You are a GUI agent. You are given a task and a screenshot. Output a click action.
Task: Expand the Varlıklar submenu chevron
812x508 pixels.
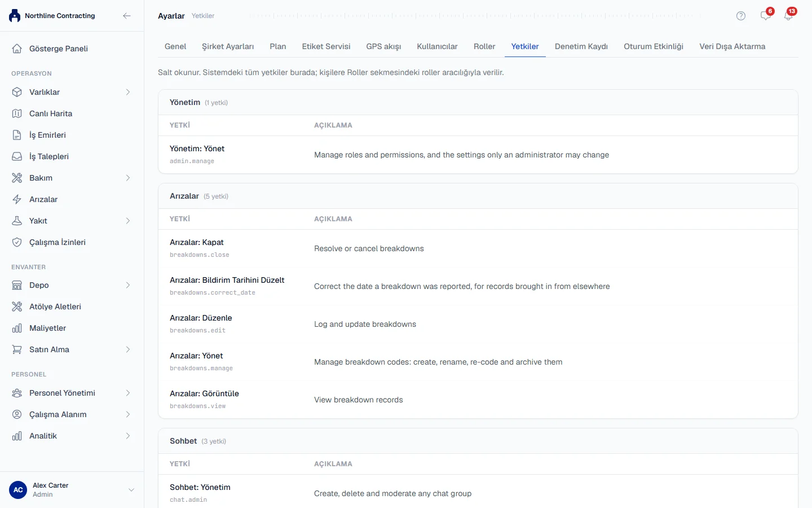pos(128,92)
